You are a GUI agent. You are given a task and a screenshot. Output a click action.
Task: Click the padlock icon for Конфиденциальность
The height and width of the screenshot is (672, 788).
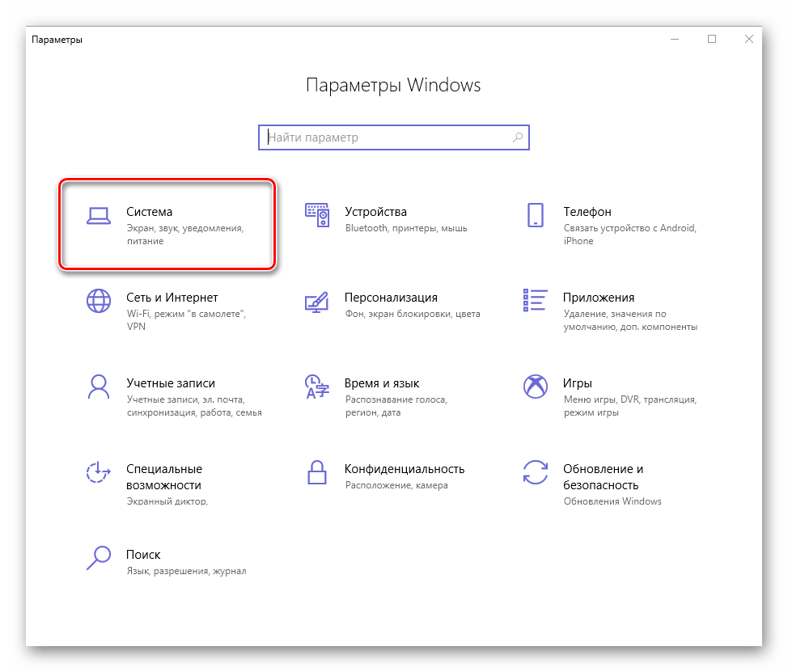(x=316, y=472)
